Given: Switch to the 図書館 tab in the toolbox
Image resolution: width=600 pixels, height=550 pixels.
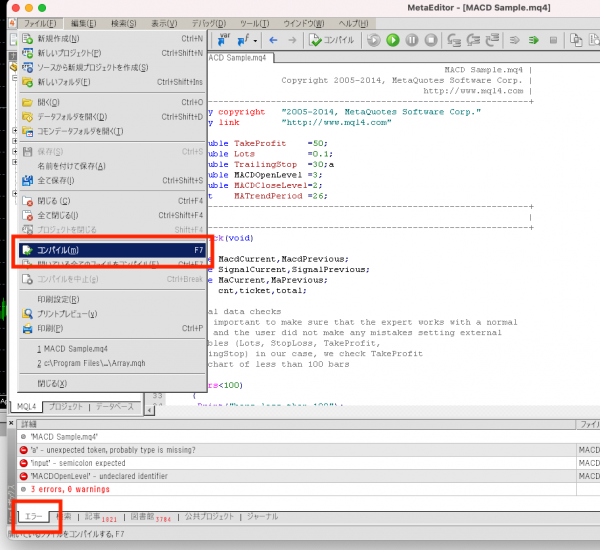Looking at the screenshot, I should click(x=150, y=517).
